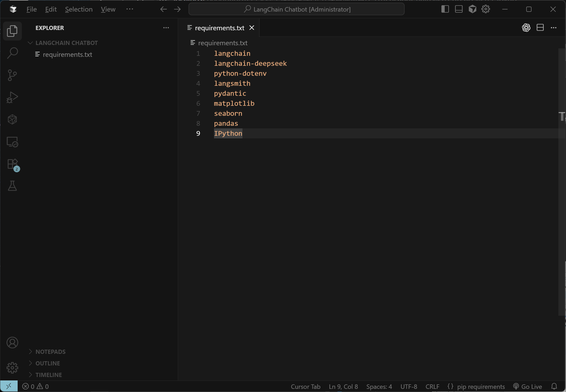
Task: Toggle the bottom panel layout icon
Action: [459, 9]
